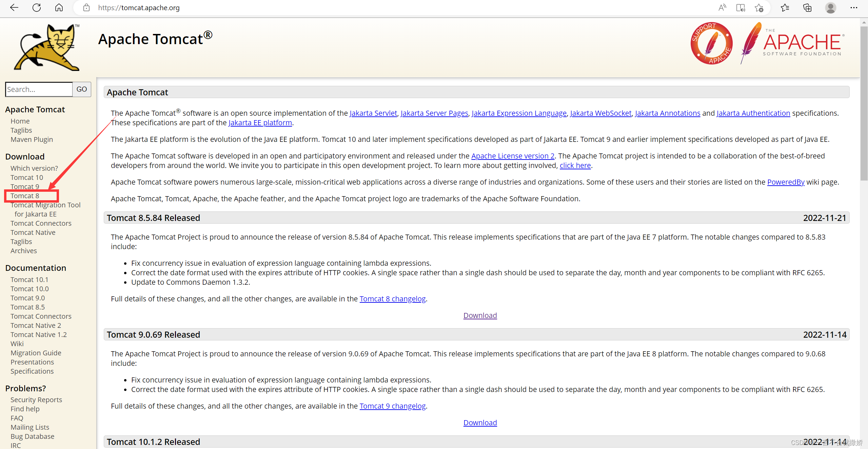Open Mailing Lists link

coord(30,427)
